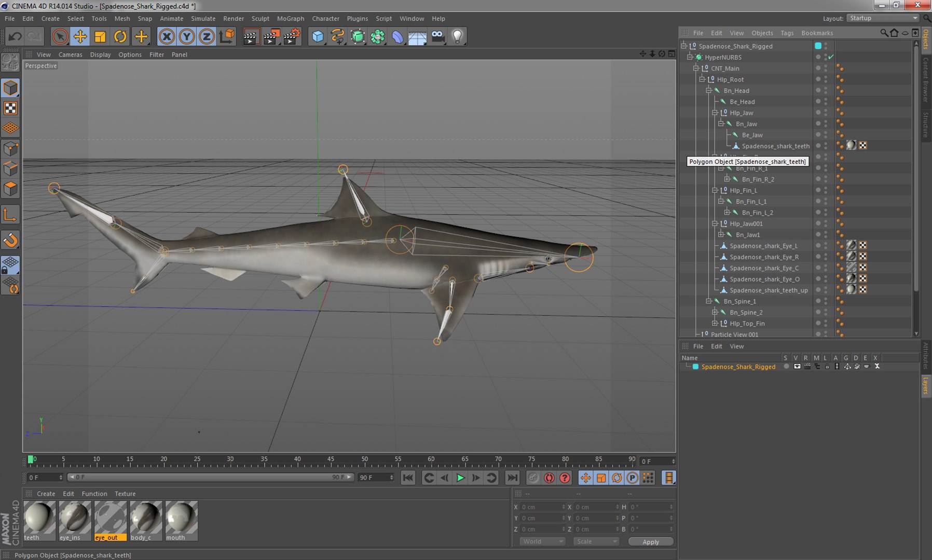
Task: Switch to Model mode
Action: click(10, 88)
